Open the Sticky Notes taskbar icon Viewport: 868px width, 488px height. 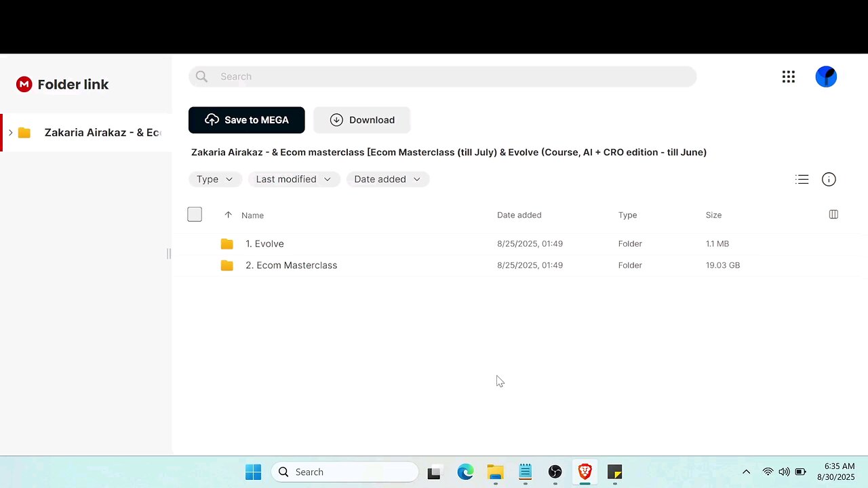click(x=615, y=472)
